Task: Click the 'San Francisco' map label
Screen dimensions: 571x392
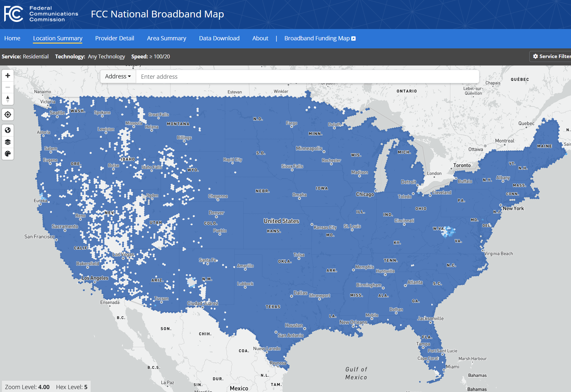Action: pyautogui.click(x=40, y=236)
